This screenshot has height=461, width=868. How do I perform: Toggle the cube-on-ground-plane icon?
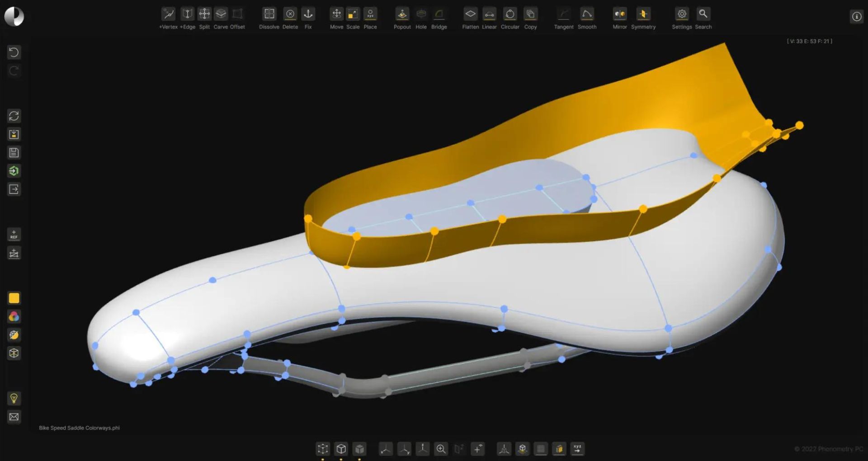pos(523,449)
